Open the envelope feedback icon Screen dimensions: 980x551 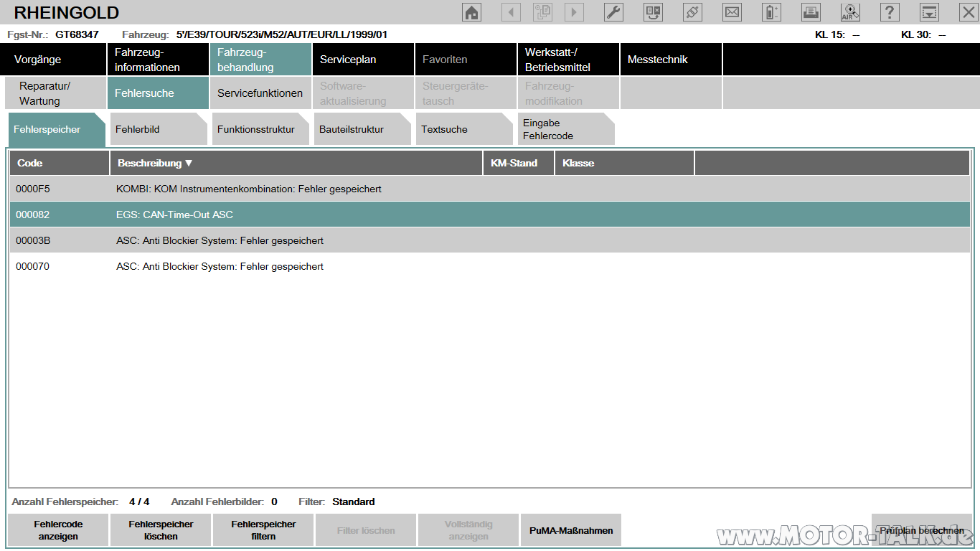(732, 12)
